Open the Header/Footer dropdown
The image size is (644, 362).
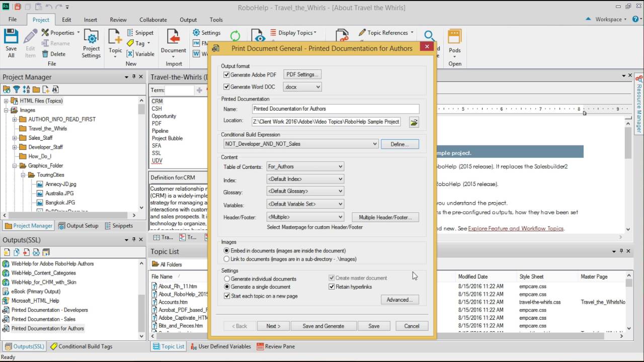pos(305,217)
